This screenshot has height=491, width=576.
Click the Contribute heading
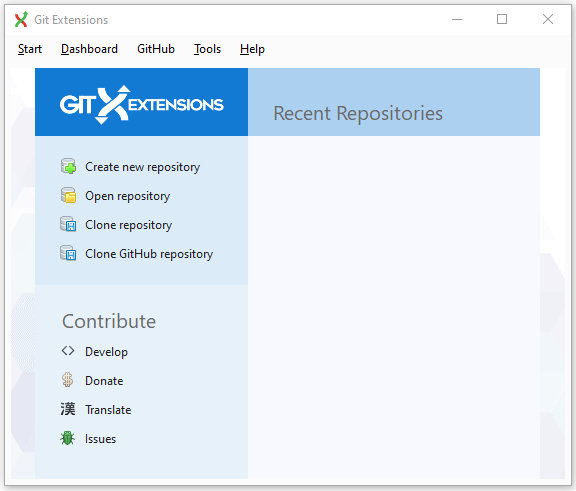[109, 321]
